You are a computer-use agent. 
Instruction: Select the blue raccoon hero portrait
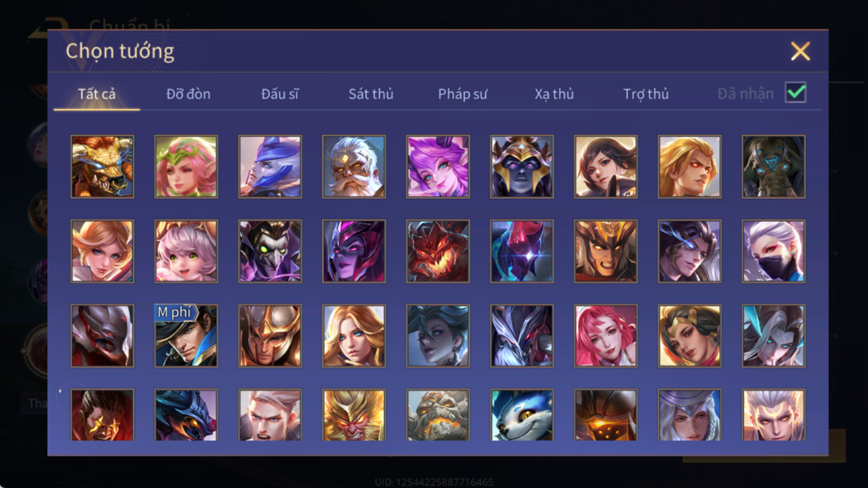(522, 415)
